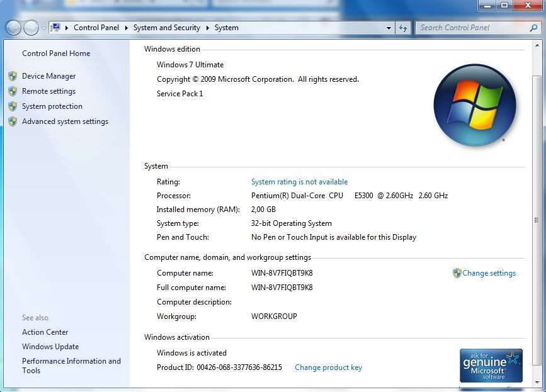Select the WORKGROUP value
The image size is (546, 392).
pos(274,316)
